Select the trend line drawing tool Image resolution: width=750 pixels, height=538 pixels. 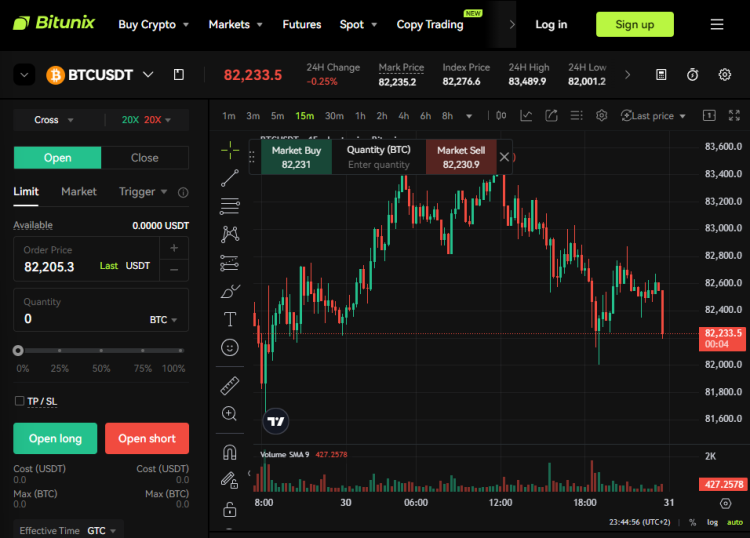230,179
